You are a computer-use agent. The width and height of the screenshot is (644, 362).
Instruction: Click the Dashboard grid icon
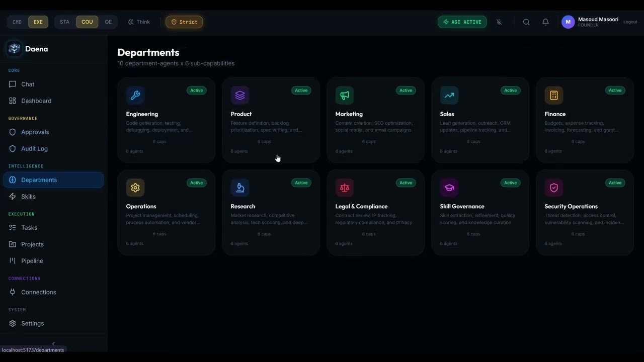pos(13,101)
